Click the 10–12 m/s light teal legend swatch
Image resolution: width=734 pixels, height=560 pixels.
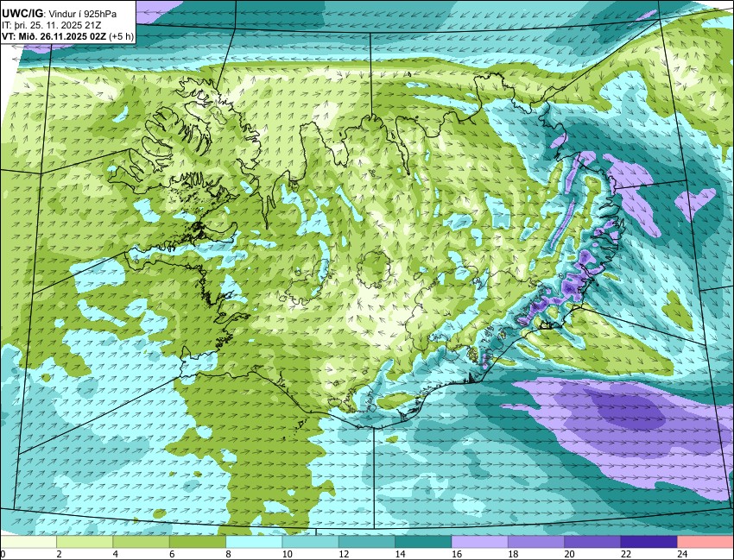pos(310,542)
